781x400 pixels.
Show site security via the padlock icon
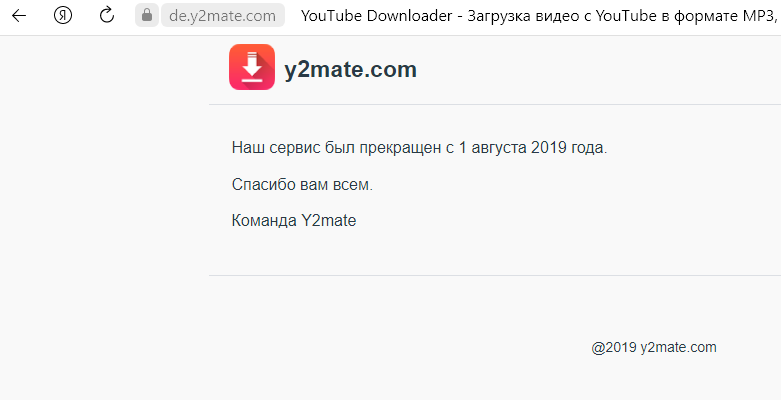tap(146, 15)
